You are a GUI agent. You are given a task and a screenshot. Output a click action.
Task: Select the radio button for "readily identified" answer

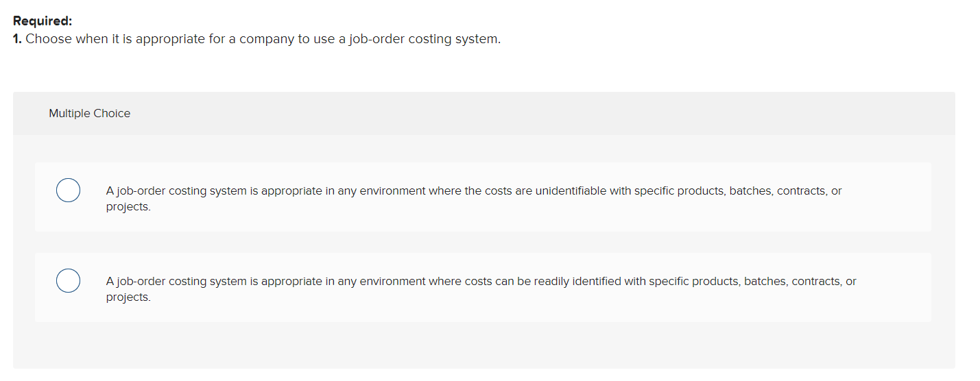[x=68, y=281]
